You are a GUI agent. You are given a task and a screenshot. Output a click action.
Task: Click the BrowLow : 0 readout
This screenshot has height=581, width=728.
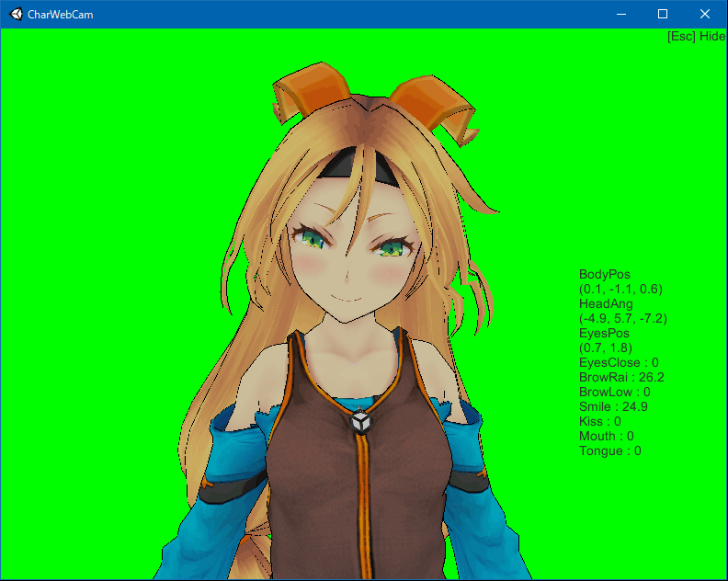point(615,392)
